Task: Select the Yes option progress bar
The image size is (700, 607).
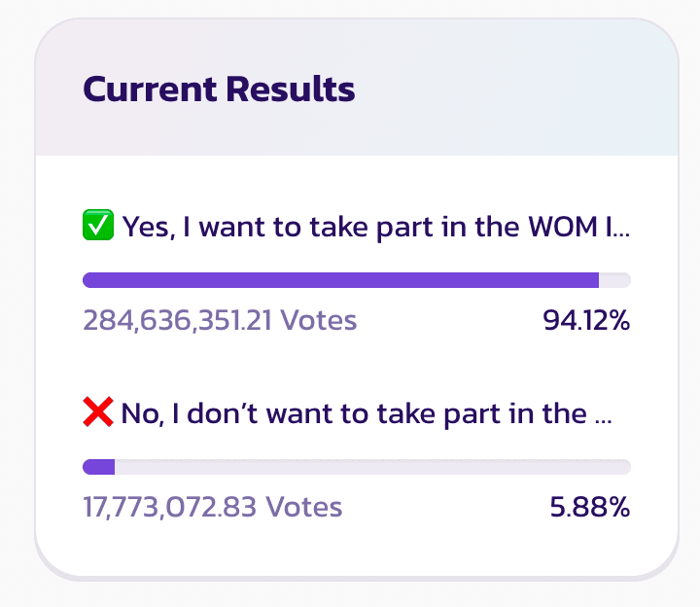Action: pos(357,280)
